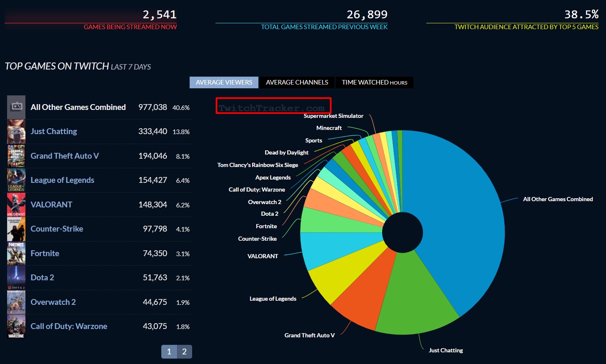606x364 pixels.
Task: Click the Dead by Daylight chart label
Action: 286,152
